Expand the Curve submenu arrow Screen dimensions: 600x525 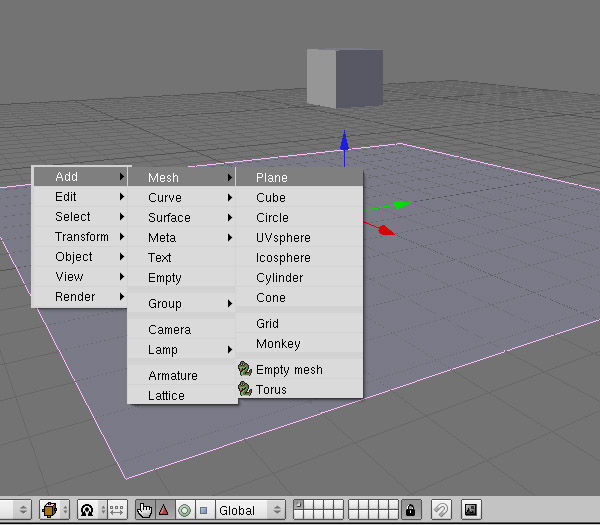(230, 197)
